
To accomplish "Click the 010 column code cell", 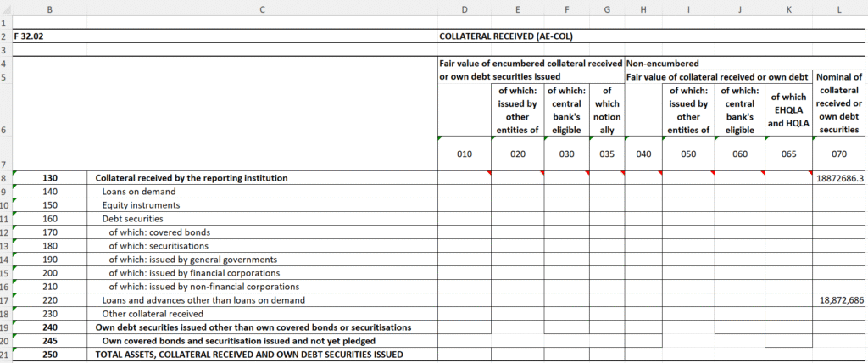I will point(464,155).
